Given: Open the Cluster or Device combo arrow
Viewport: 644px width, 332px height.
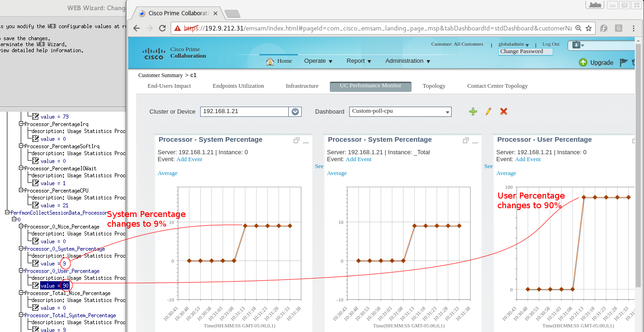Looking at the screenshot, I should pyautogui.click(x=295, y=111).
